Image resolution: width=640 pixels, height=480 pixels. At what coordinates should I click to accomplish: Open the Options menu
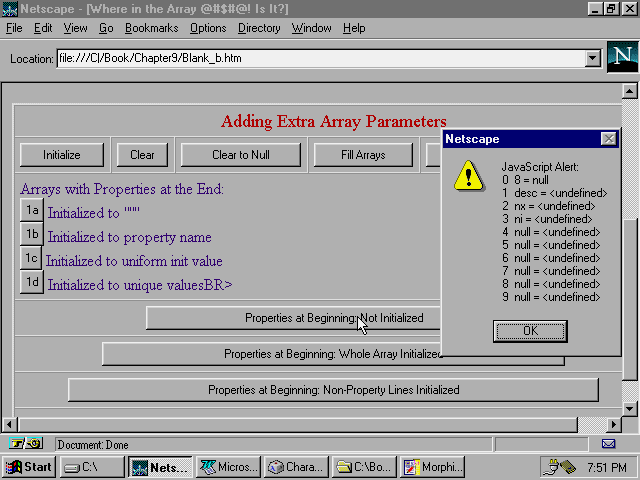(208, 28)
